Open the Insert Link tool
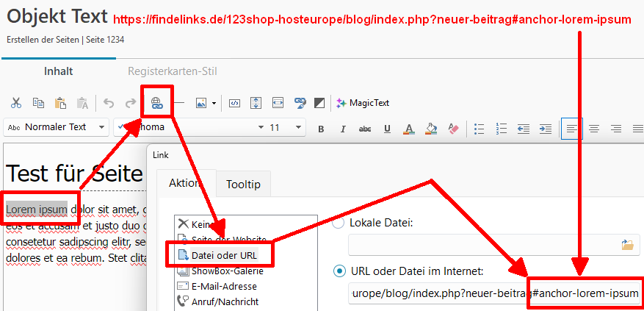 pyautogui.click(x=157, y=103)
